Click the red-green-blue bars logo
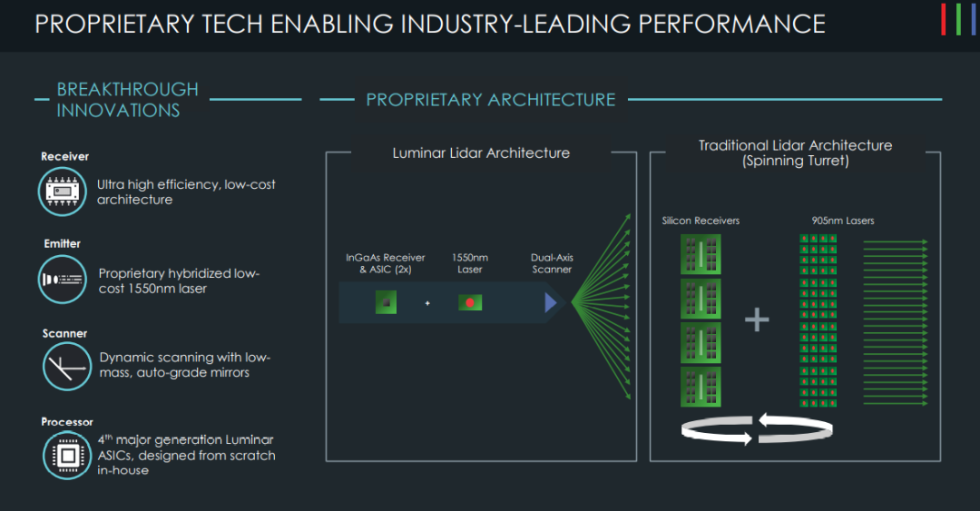 point(958,19)
